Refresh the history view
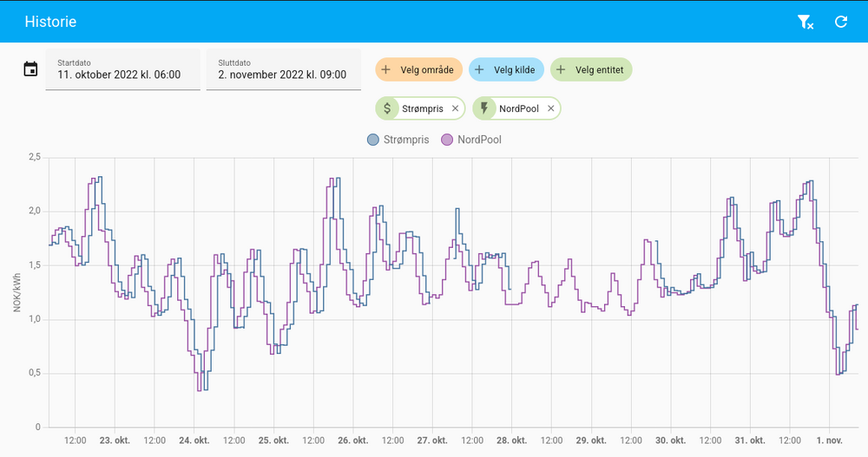Image resolution: width=868 pixels, height=457 pixels. 840,22
